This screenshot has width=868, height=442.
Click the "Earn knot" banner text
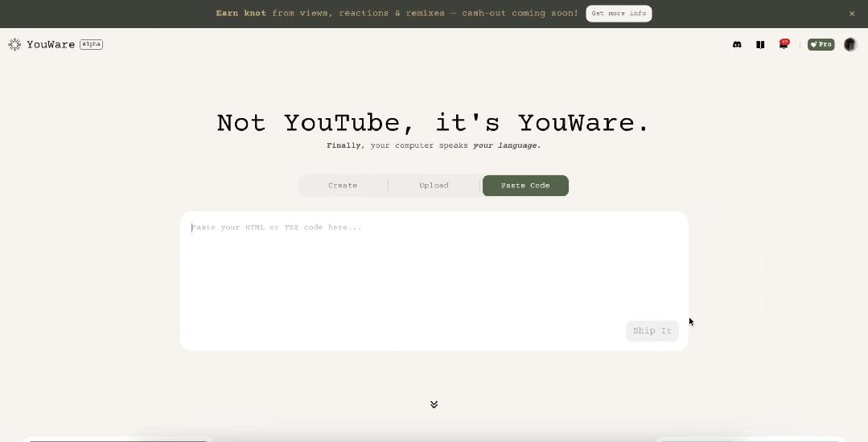pos(241,14)
